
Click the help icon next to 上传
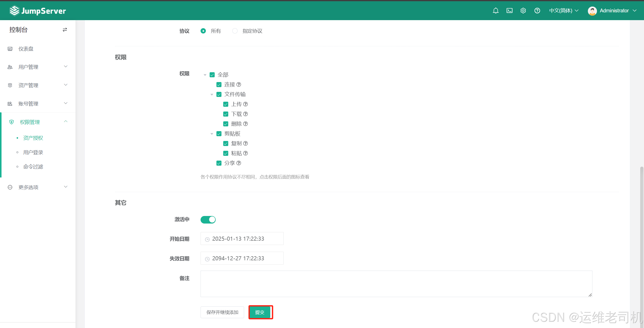pos(246,104)
